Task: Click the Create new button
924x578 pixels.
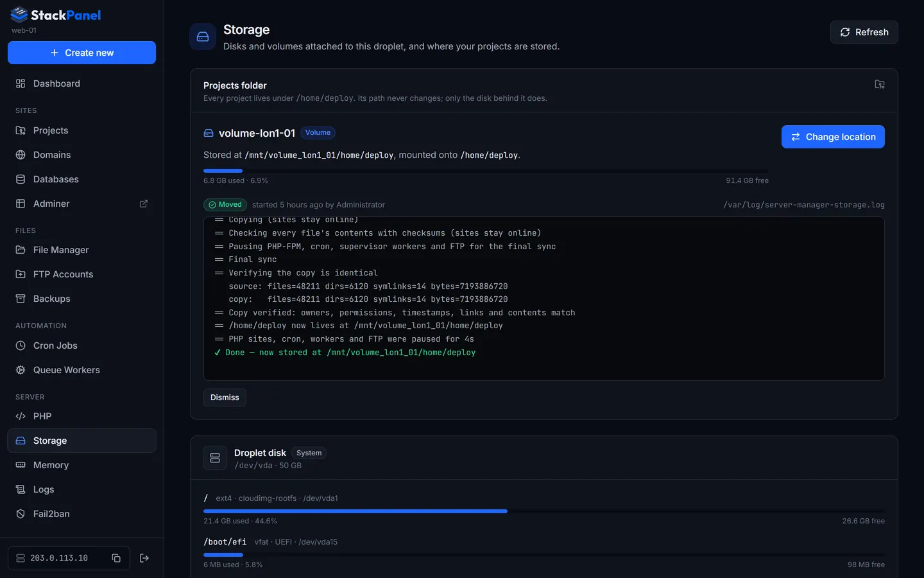Action: pyautogui.click(x=81, y=53)
